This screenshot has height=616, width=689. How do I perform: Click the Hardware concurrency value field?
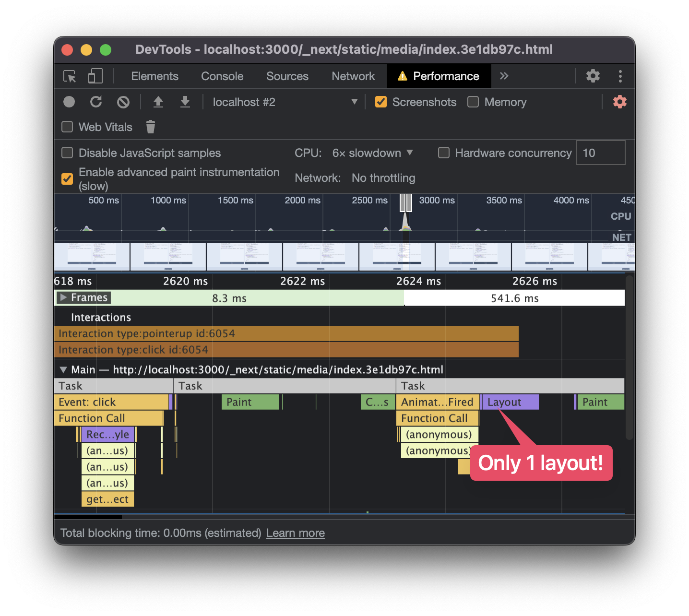coord(601,153)
